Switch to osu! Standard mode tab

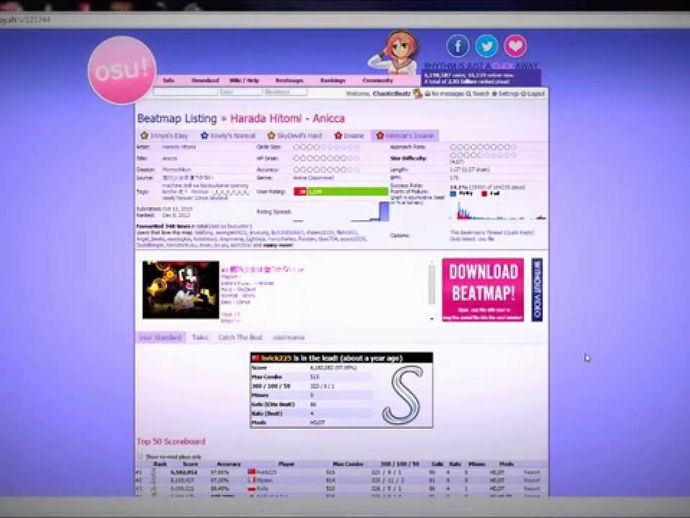click(160, 338)
